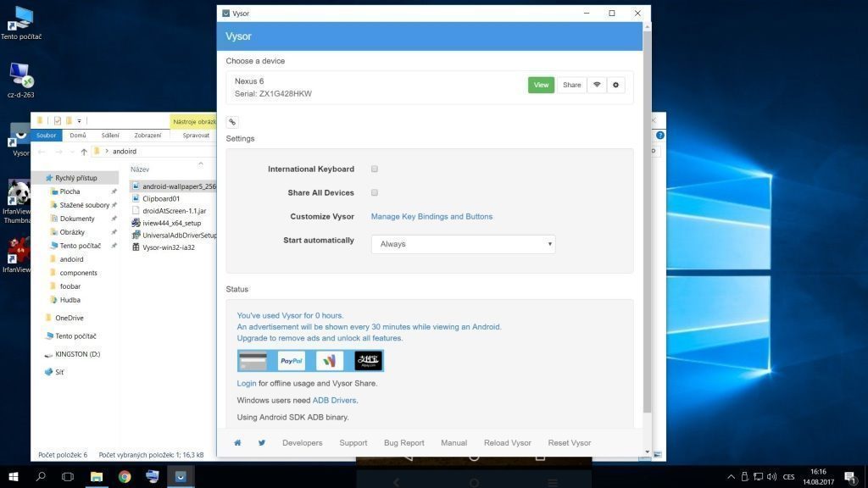Viewport: 868px width, 488px height.
Task: Switch to the Zobrazení ribbon tab
Action: pos(147,135)
